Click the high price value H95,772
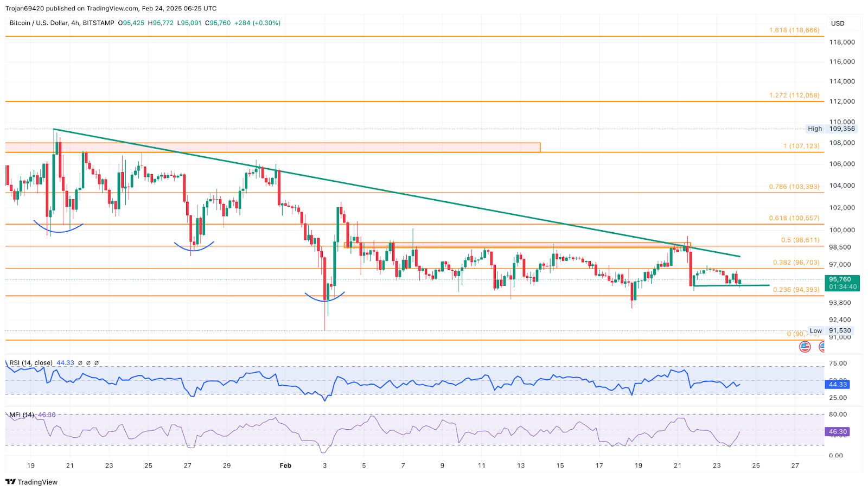The width and height of the screenshot is (868, 491). click(x=161, y=23)
